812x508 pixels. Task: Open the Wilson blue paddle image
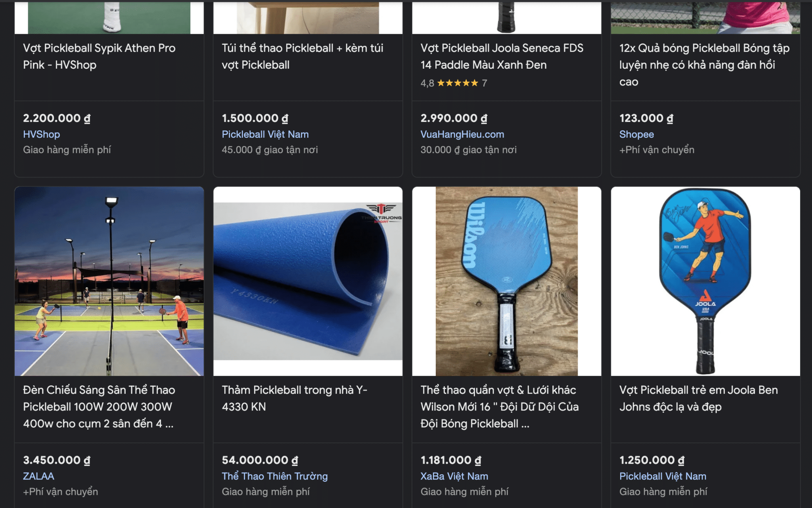pyautogui.click(x=506, y=281)
